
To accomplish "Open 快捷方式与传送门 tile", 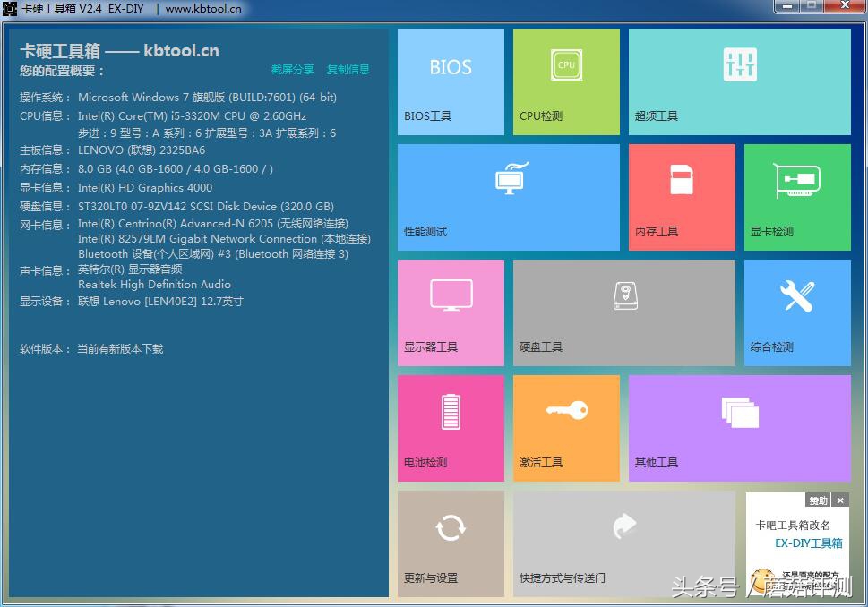I will point(623,543).
